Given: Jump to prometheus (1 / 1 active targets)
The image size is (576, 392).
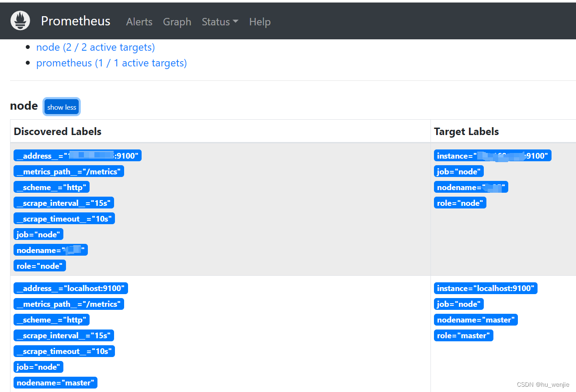Looking at the screenshot, I should point(111,63).
